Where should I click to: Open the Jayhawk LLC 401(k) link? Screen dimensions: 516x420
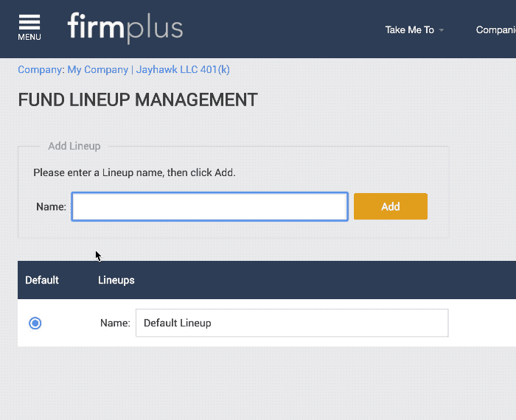pyautogui.click(x=183, y=70)
